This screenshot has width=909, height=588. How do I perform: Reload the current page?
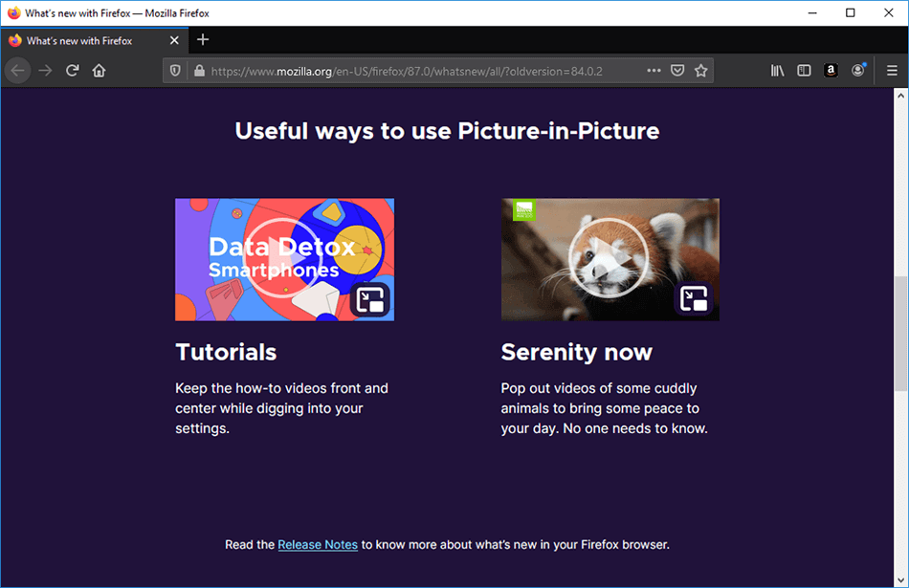coord(73,71)
